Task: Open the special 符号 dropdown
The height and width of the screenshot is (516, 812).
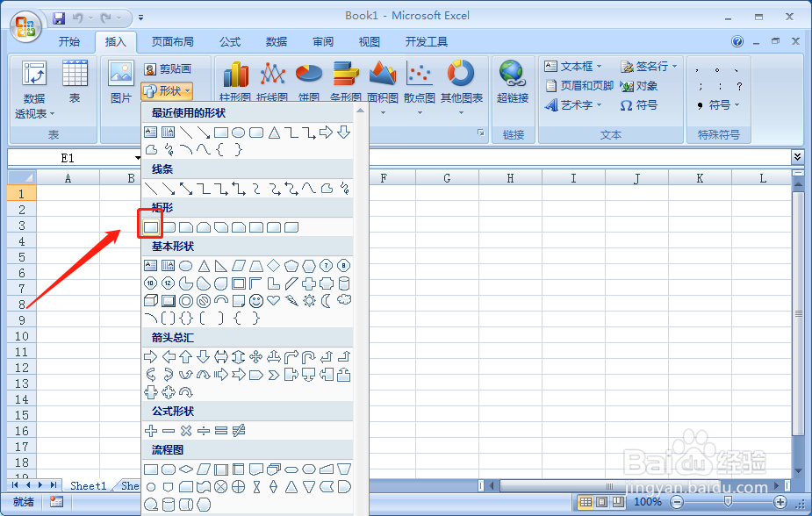Action: click(718, 105)
